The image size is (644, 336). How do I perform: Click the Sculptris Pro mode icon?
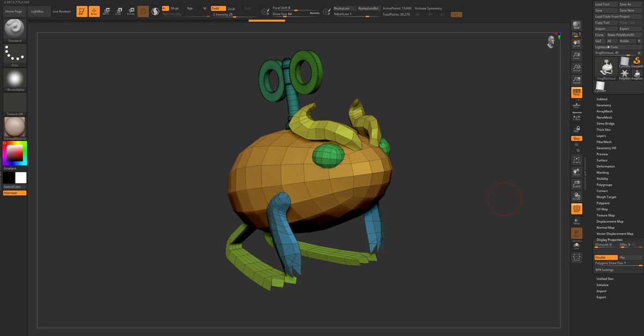click(155, 11)
